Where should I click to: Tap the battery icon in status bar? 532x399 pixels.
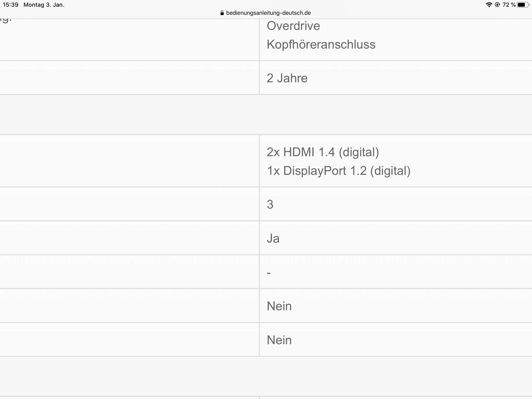click(x=523, y=5)
